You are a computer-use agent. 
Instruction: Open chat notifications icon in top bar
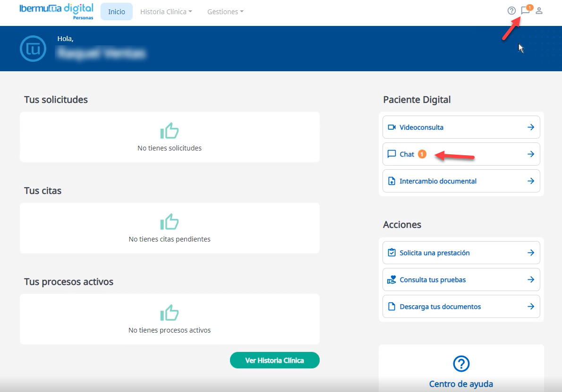525,11
